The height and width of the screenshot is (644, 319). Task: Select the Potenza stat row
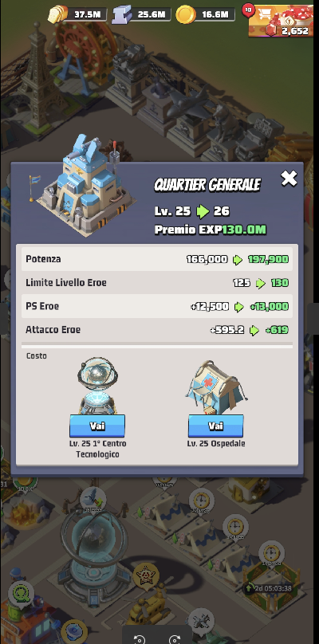[x=157, y=259]
